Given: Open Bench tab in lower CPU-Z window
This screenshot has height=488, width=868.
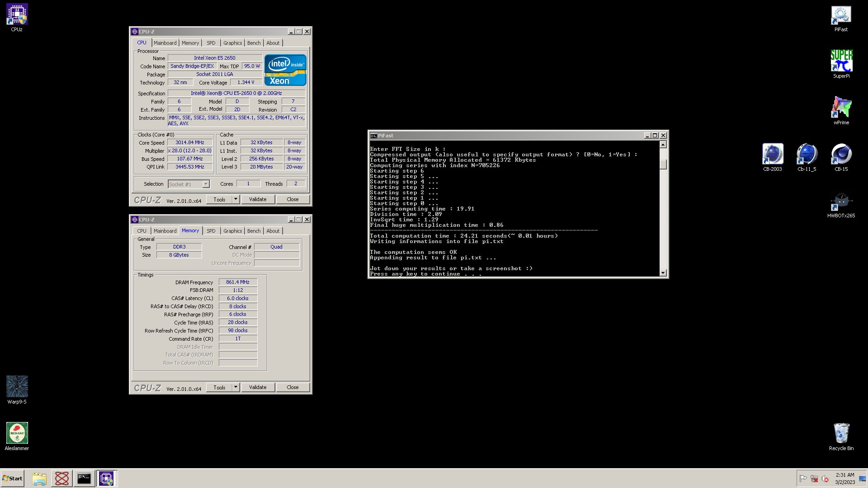Looking at the screenshot, I should [254, 231].
